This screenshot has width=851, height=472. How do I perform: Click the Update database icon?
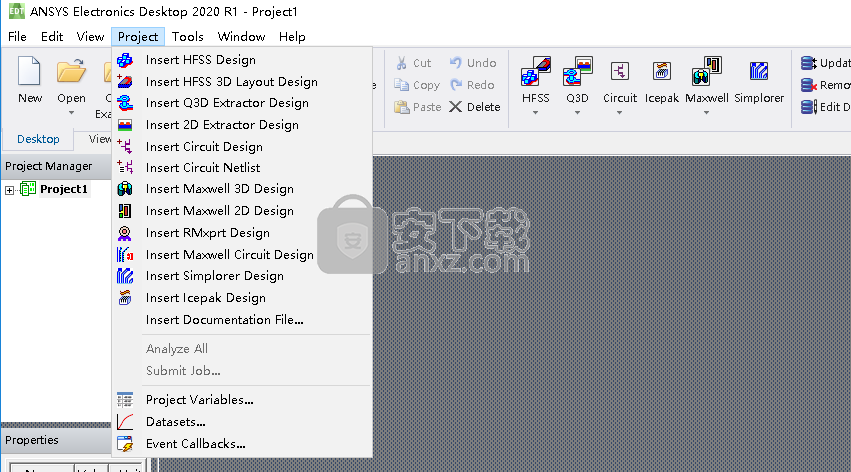(809, 63)
